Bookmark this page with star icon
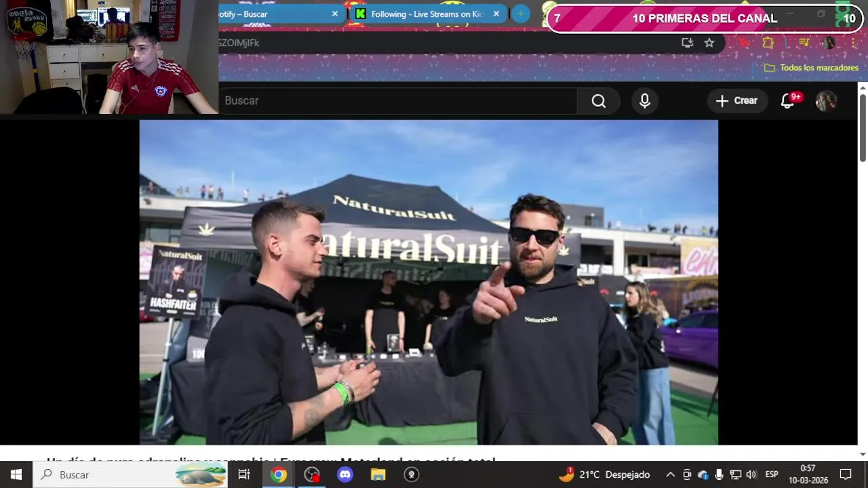 click(709, 43)
